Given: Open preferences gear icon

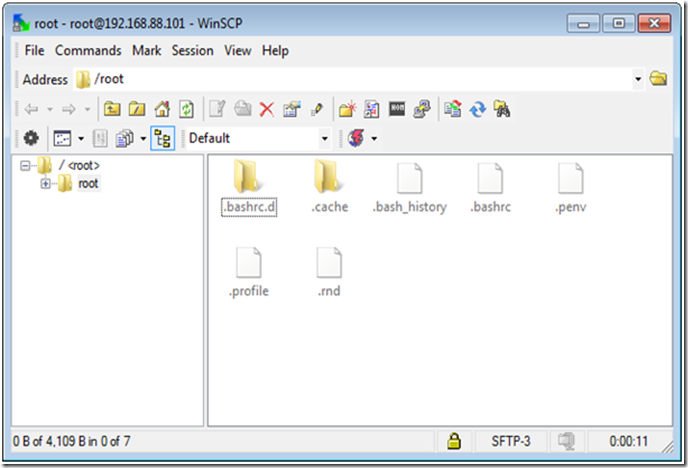Looking at the screenshot, I should 31,138.
